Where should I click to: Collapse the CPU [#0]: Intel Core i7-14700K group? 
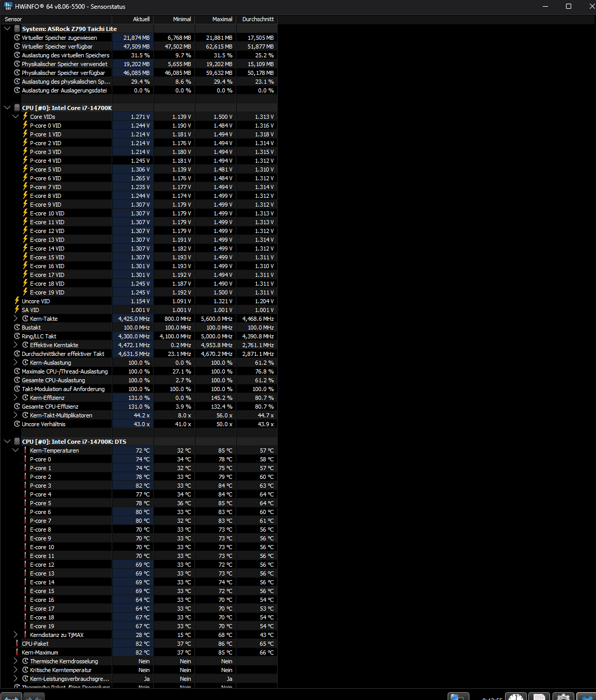coord(7,108)
